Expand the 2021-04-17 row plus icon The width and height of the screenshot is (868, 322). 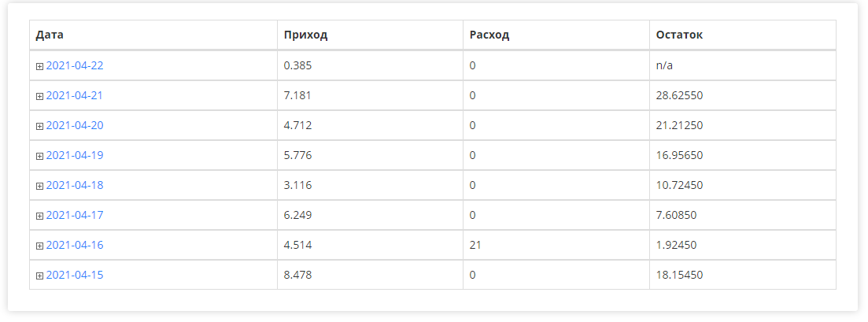pyautogui.click(x=39, y=216)
